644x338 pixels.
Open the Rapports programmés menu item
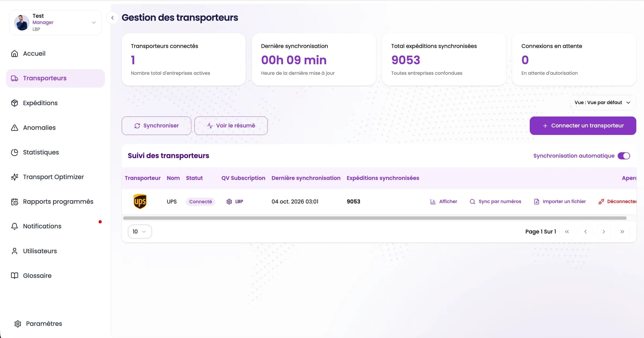coord(55,202)
